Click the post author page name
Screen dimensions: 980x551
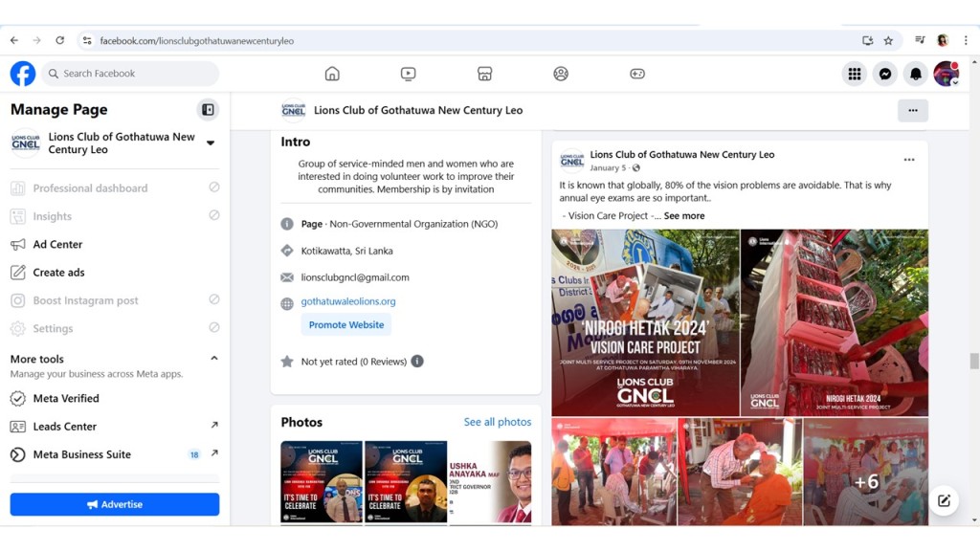coord(681,154)
